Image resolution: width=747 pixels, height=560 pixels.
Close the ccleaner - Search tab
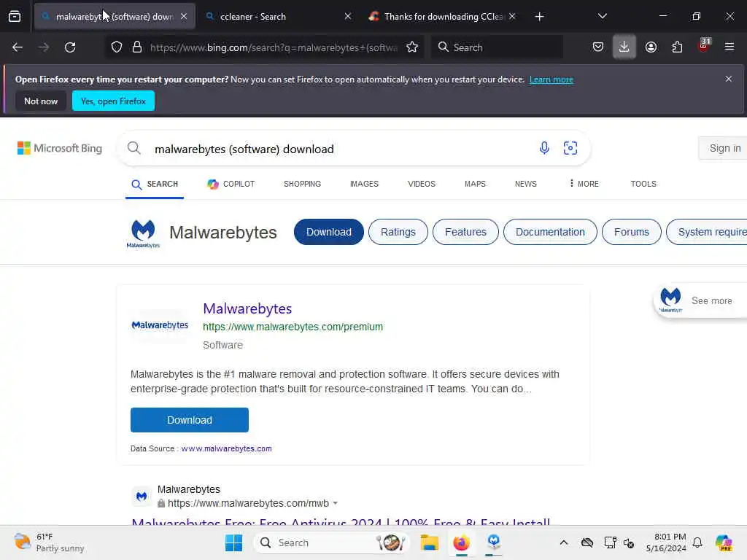[348, 17]
